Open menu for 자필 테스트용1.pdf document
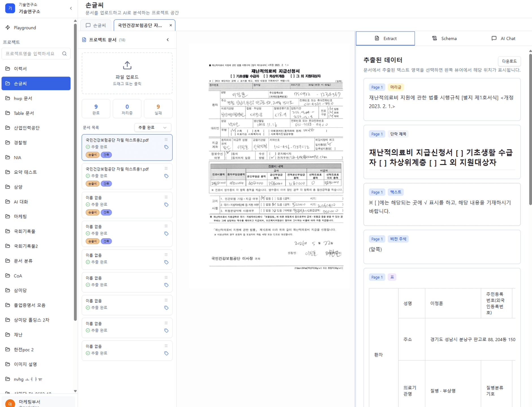 pyautogui.click(x=166, y=168)
